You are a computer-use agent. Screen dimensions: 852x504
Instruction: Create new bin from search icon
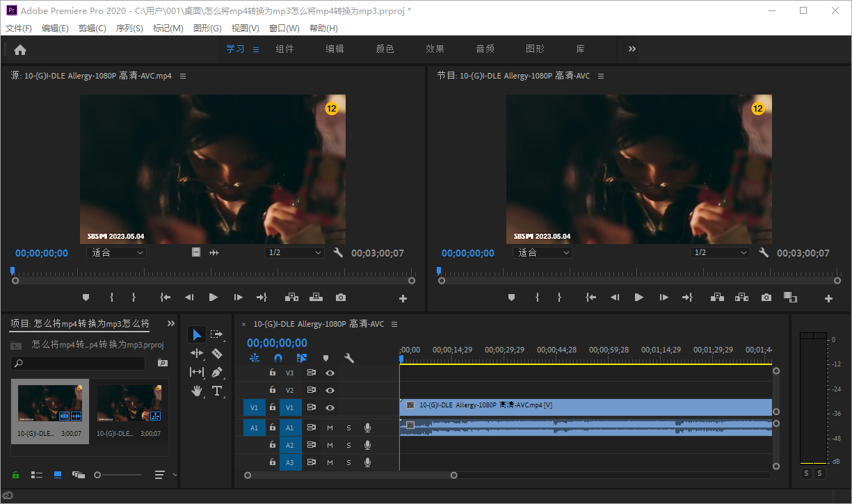coord(163,363)
